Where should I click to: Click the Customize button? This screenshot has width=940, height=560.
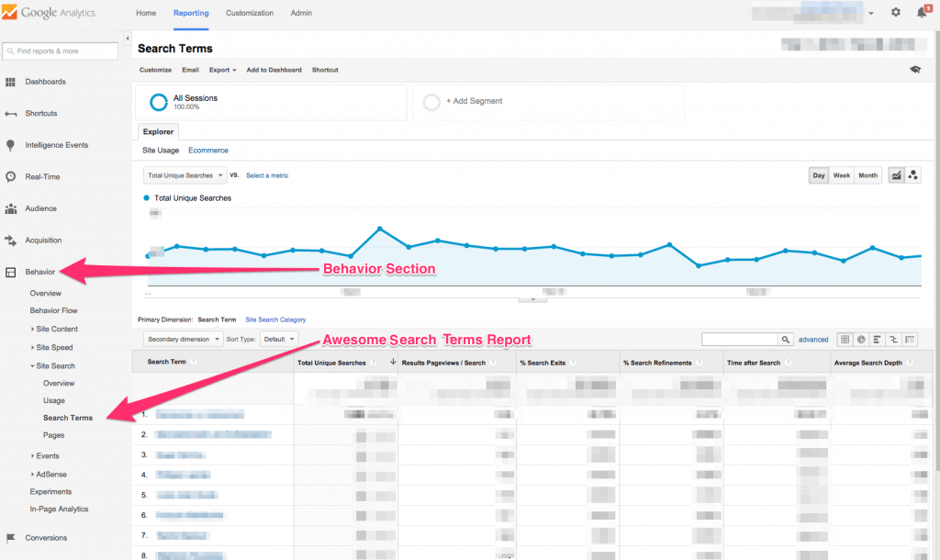pos(155,70)
